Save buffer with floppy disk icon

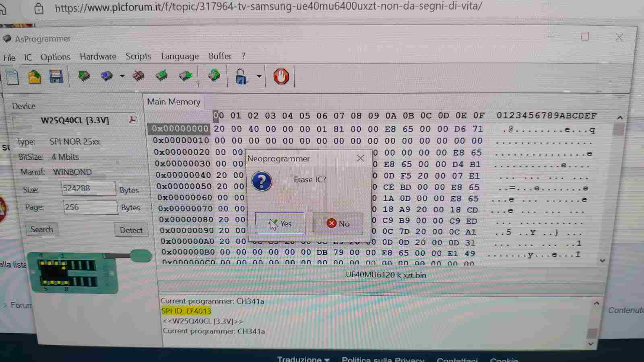[x=56, y=76]
